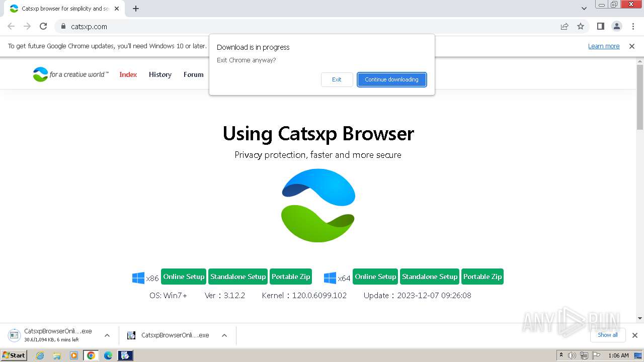Bookmark this tab with the star icon
This screenshot has width=644, height=362.
pos(581,26)
